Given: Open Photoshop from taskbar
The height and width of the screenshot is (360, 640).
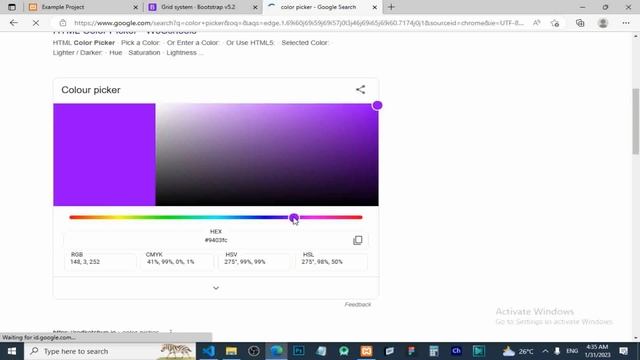Looking at the screenshot, I should 299,351.
